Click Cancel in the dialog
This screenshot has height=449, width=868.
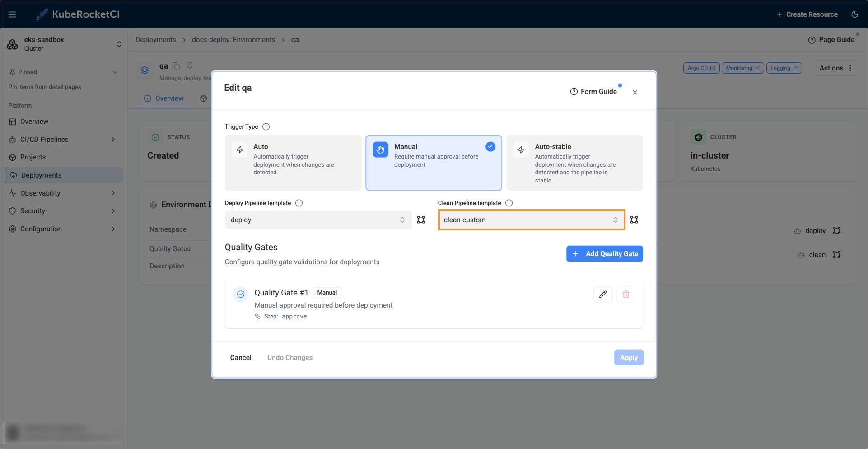[241, 358]
